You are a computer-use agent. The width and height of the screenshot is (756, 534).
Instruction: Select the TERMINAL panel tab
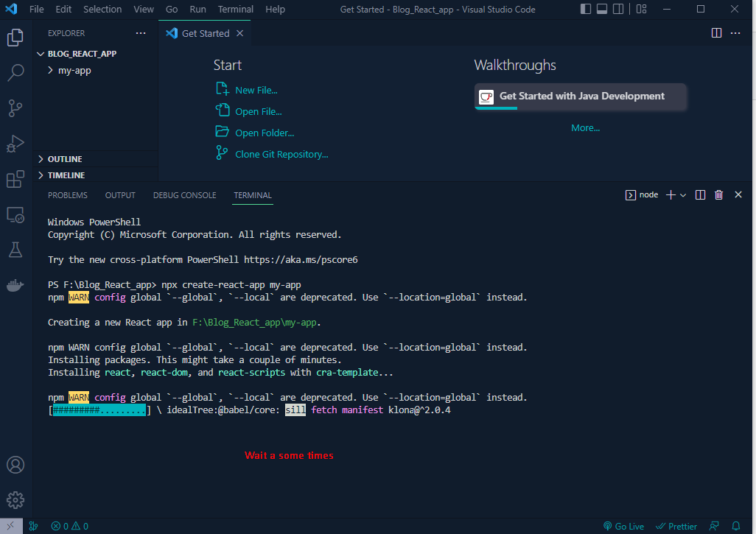[253, 195]
